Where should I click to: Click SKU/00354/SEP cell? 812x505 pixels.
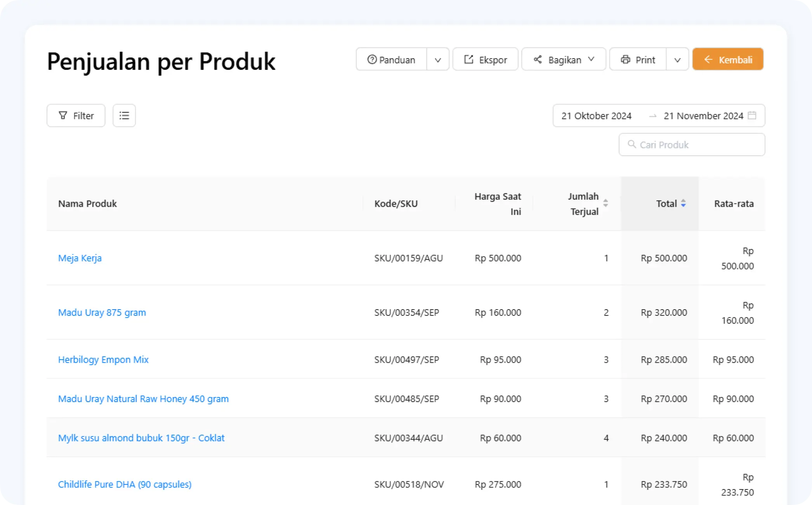click(406, 312)
